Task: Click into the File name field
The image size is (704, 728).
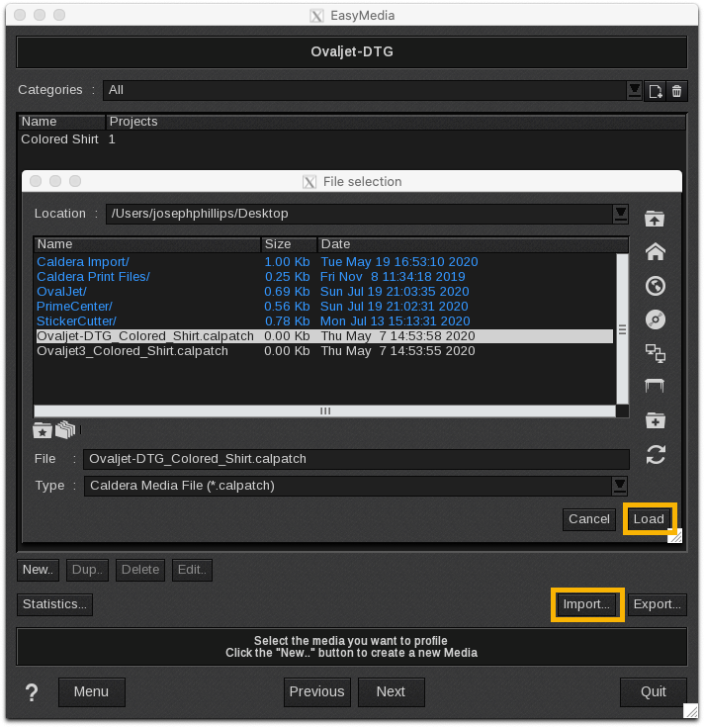Action: pyautogui.click(x=356, y=459)
